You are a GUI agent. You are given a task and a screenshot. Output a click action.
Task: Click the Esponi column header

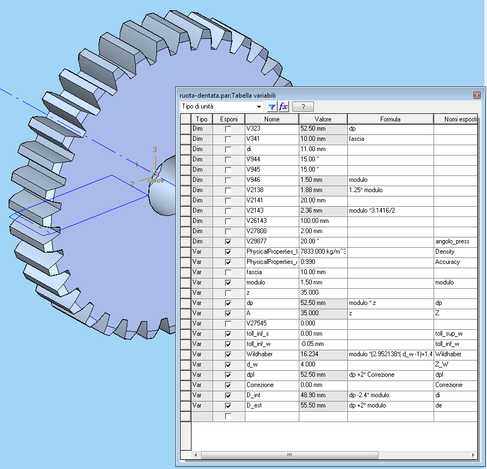[x=229, y=119]
